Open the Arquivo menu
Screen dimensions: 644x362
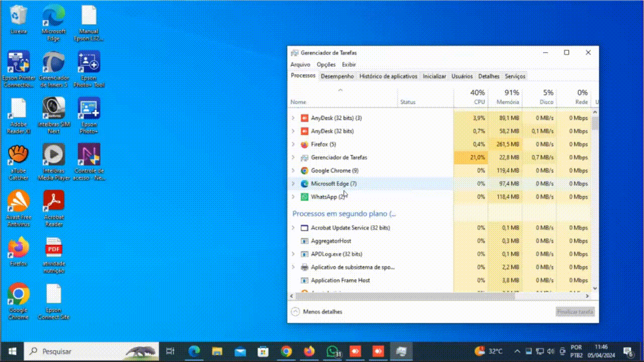click(x=300, y=64)
